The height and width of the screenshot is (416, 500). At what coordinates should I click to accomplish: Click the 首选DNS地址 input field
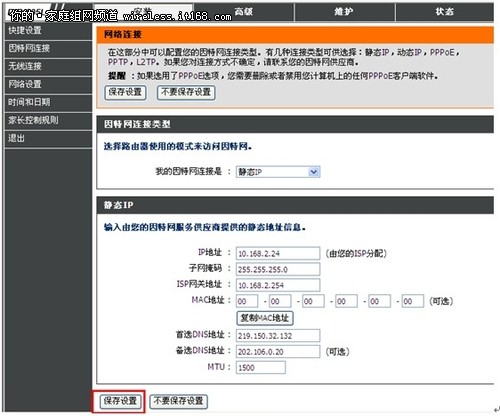(x=278, y=336)
